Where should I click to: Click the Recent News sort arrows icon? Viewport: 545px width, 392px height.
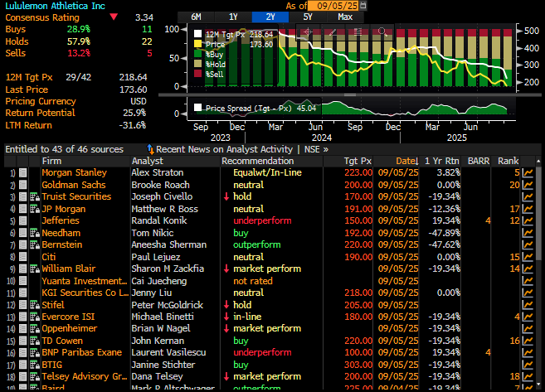[150, 149]
